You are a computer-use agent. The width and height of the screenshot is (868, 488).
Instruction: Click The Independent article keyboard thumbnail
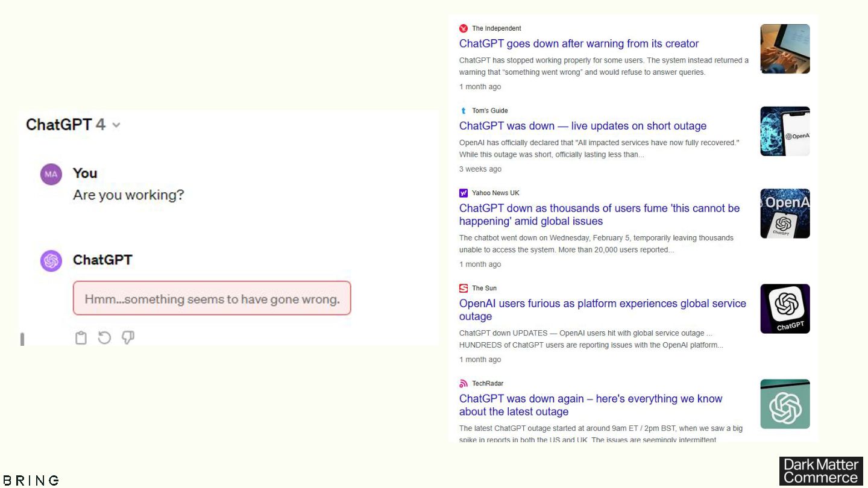point(785,49)
